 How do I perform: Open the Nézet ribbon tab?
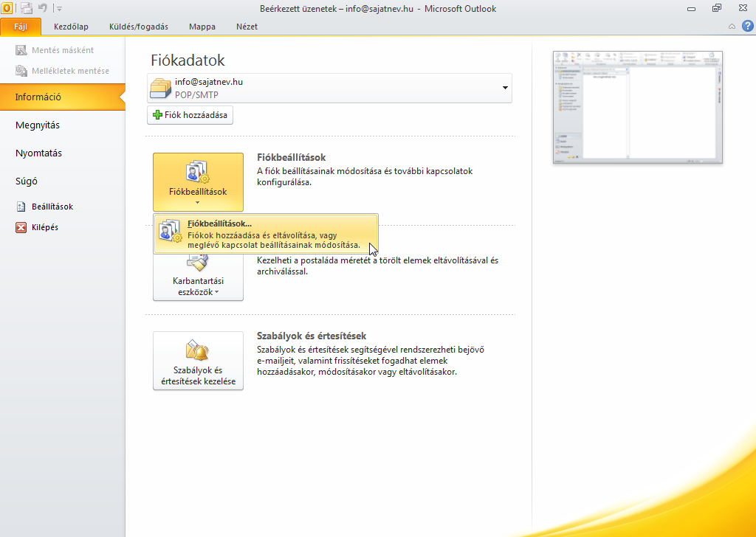(247, 27)
